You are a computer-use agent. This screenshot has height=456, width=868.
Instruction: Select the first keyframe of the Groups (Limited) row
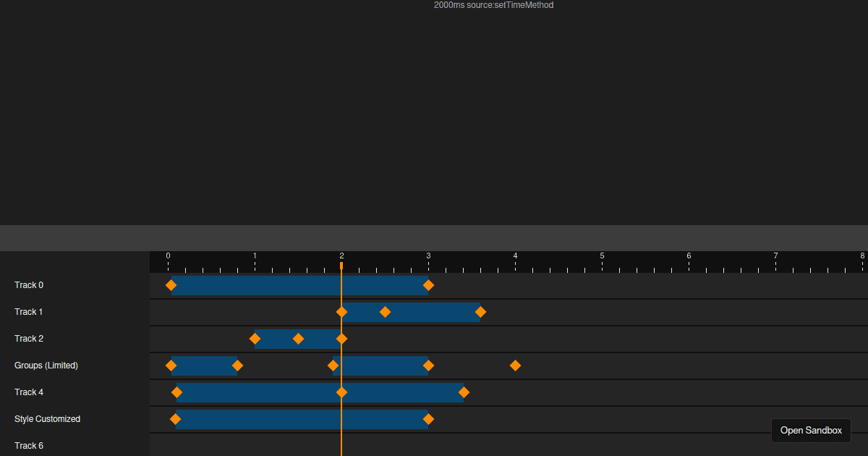coord(171,366)
